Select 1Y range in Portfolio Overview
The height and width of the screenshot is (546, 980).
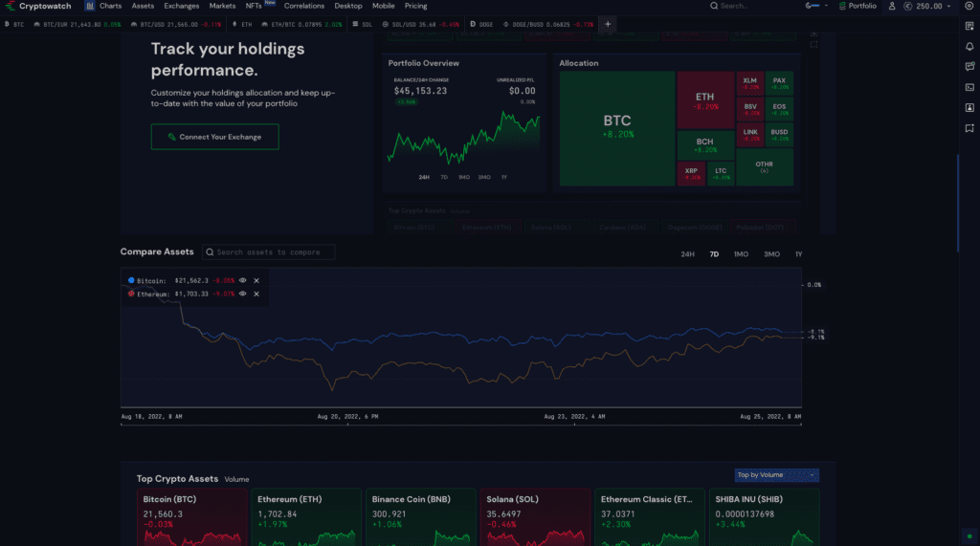[x=503, y=178]
